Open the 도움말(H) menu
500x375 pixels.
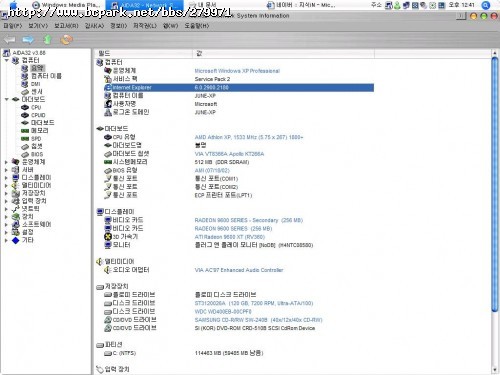pos(196,26)
